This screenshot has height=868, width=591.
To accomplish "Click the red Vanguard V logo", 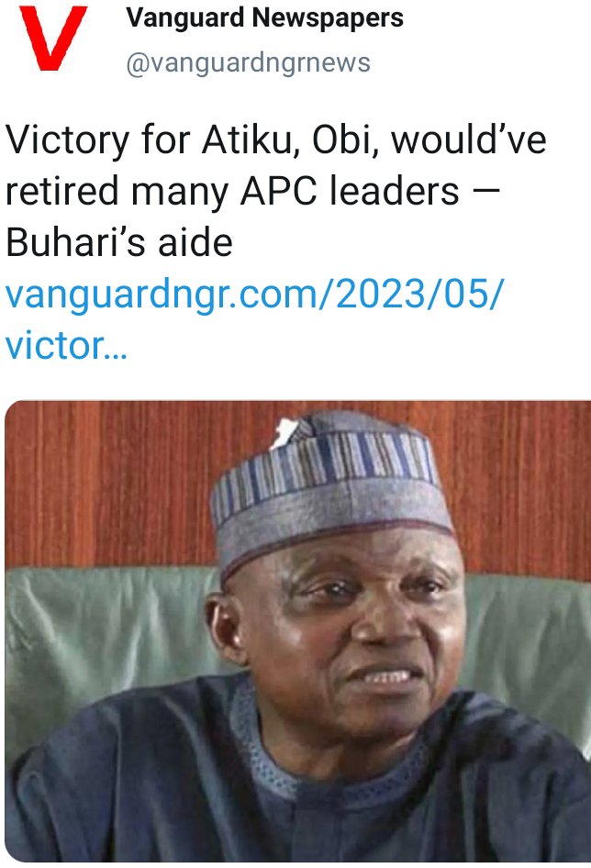I will point(54,38).
